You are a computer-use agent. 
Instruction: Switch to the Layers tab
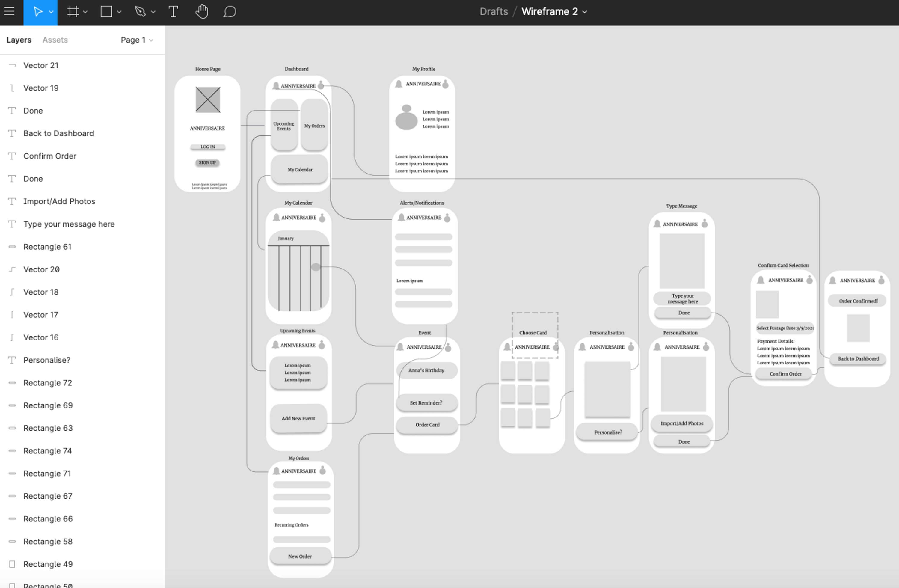pyautogui.click(x=19, y=40)
